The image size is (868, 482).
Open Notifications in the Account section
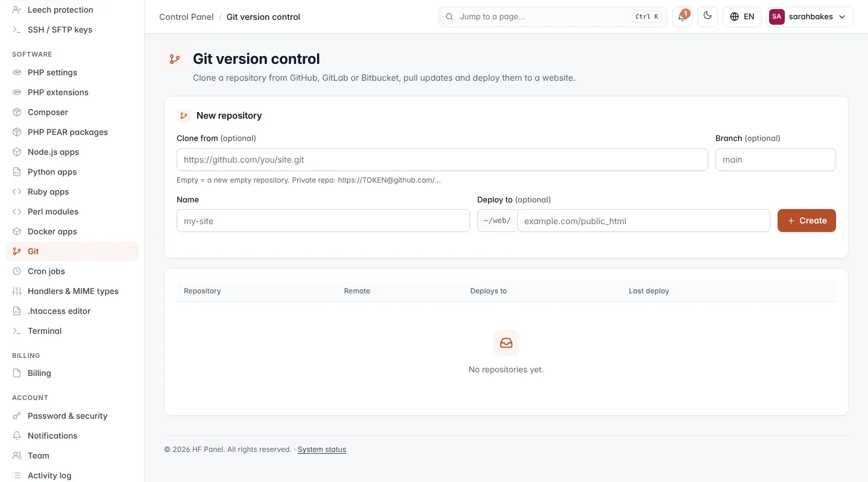click(72, 436)
